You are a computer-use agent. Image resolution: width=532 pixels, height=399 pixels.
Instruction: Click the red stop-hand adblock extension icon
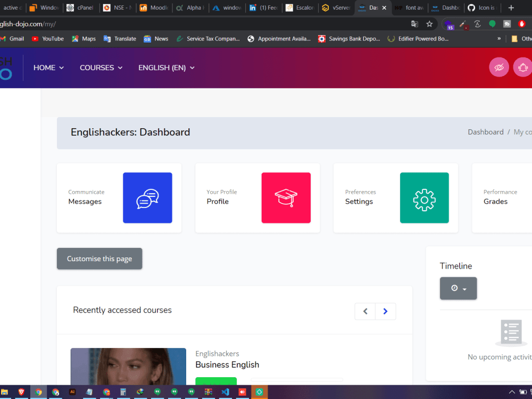[x=522, y=24]
